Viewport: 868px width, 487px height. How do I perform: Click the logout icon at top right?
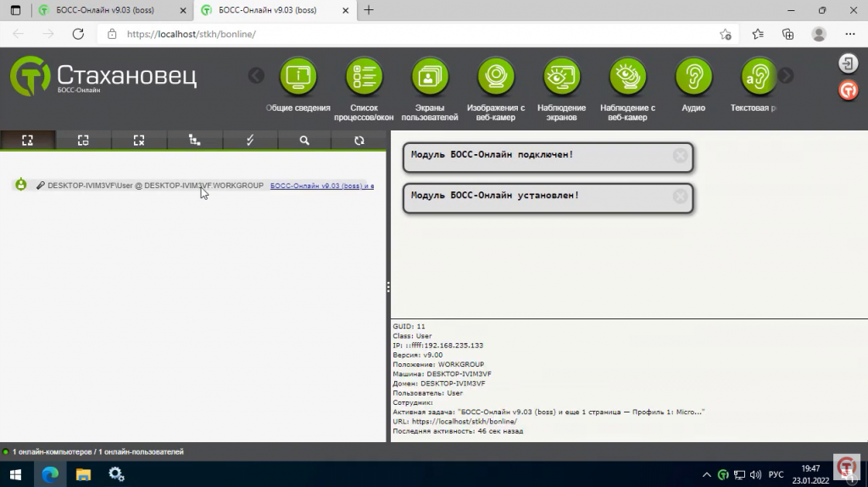848,63
